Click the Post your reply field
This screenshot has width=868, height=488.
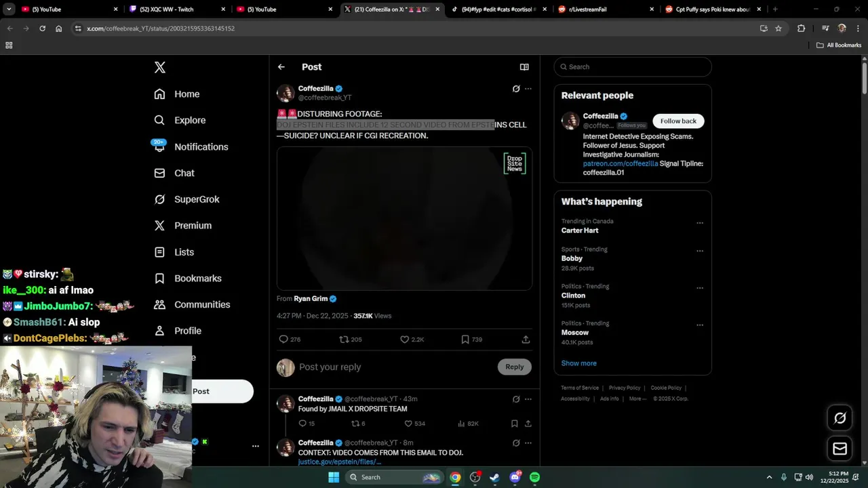coord(393,367)
